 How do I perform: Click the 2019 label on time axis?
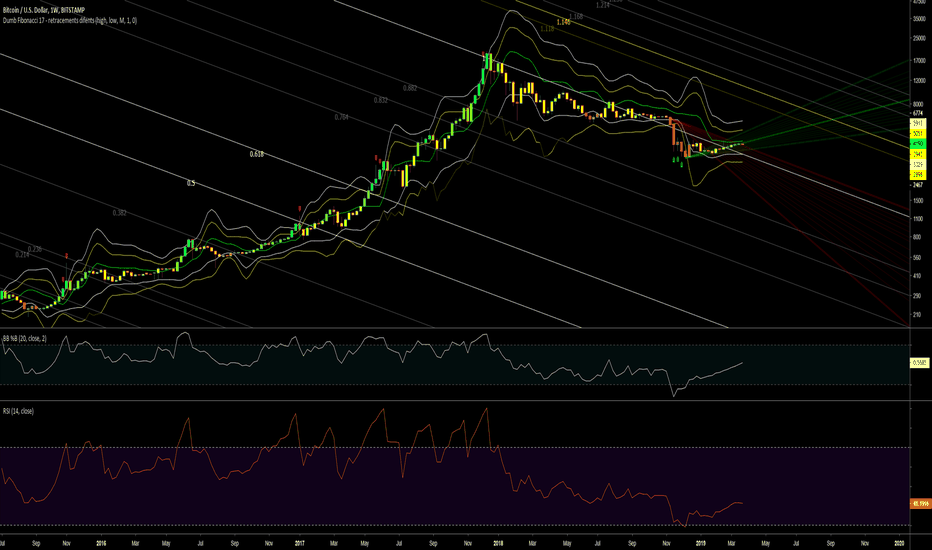(701, 543)
